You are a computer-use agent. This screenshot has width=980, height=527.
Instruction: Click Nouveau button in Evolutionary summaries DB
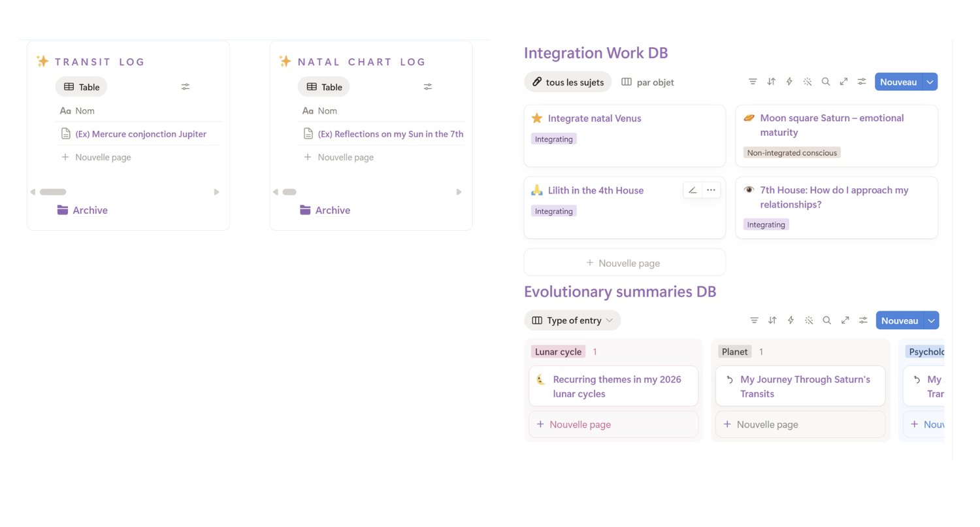point(900,320)
